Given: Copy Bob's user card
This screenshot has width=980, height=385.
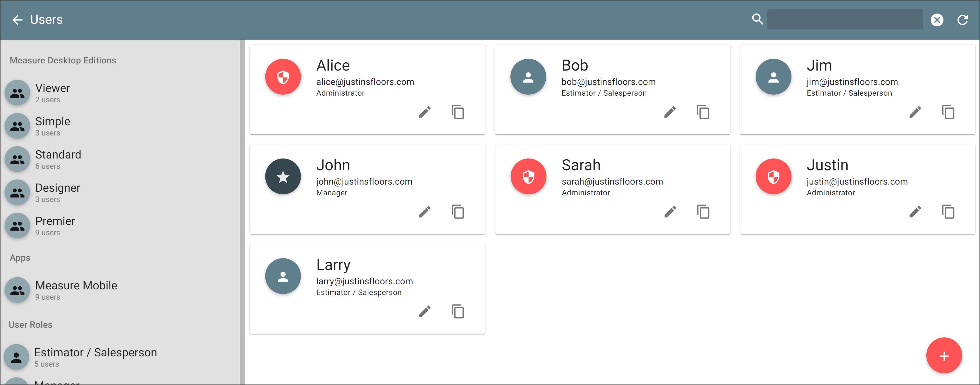Looking at the screenshot, I should click(703, 112).
